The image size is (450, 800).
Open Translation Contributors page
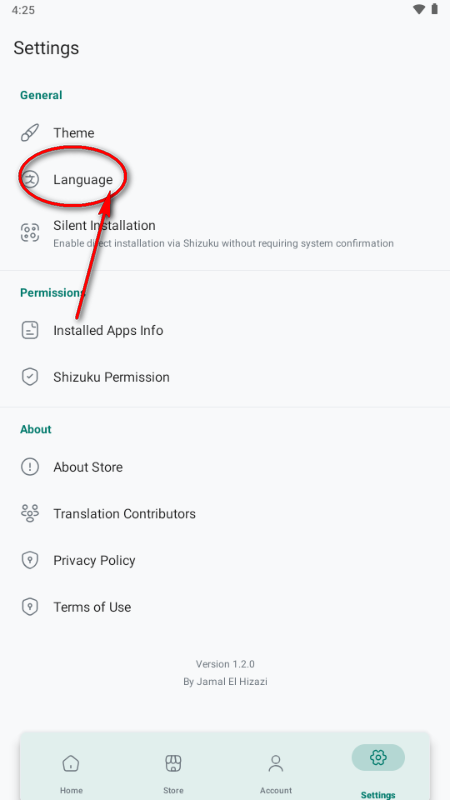click(x=225, y=513)
